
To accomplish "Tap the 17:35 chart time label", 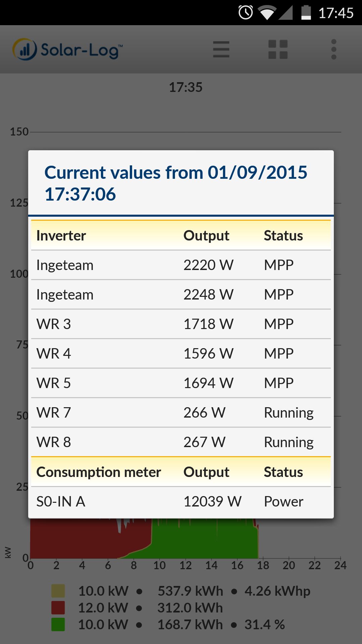I will click(x=185, y=87).
